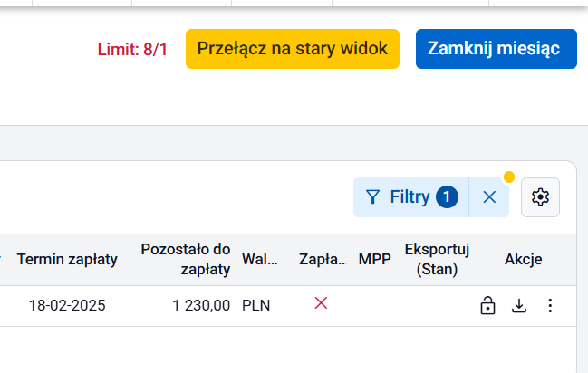The image size is (588, 373).
Task: Click the Zapła... column header
Action: (323, 260)
